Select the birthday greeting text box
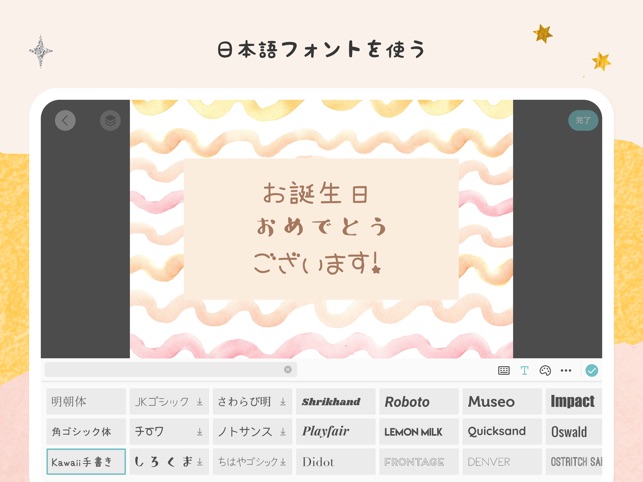 321,228
